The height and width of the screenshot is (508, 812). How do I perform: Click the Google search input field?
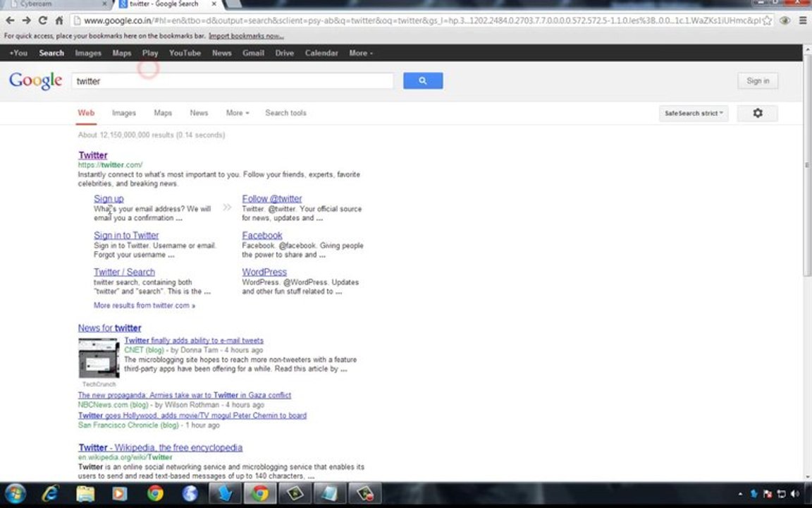(x=232, y=81)
